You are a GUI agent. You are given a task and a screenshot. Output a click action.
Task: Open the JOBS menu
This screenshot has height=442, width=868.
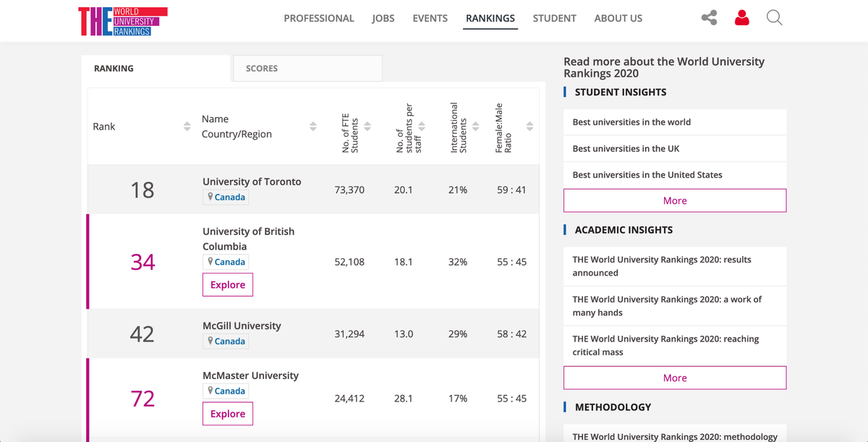pos(383,18)
